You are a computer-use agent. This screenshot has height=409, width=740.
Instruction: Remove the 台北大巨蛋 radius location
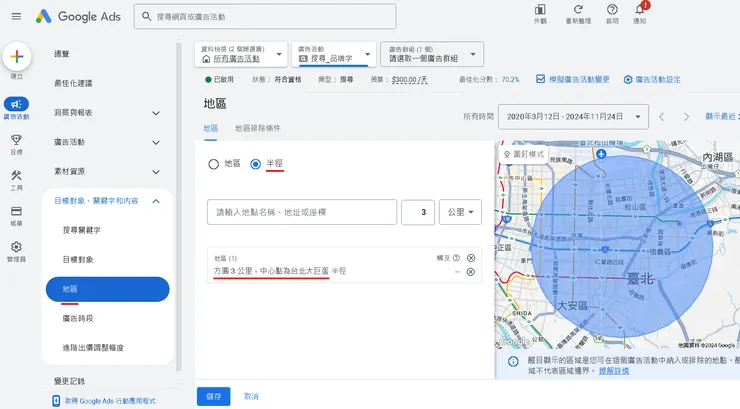(471, 272)
